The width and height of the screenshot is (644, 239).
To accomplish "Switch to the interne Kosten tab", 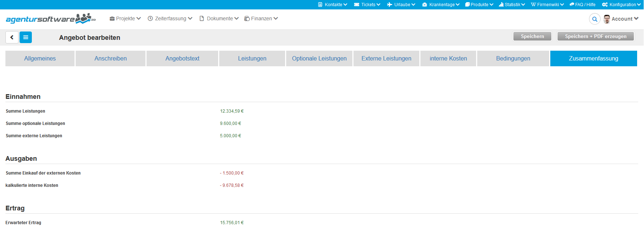I will tap(448, 58).
